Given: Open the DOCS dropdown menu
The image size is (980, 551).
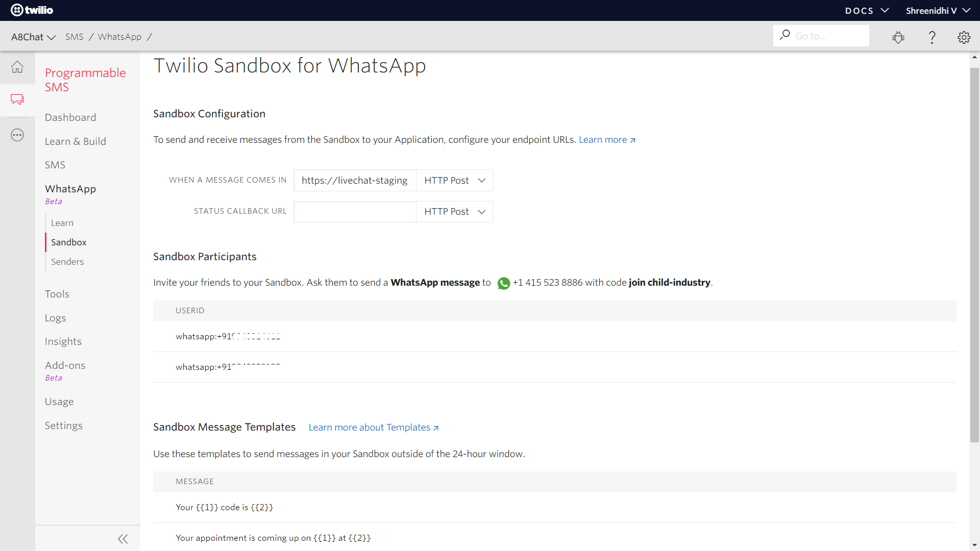Looking at the screenshot, I should (x=867, y=10).
